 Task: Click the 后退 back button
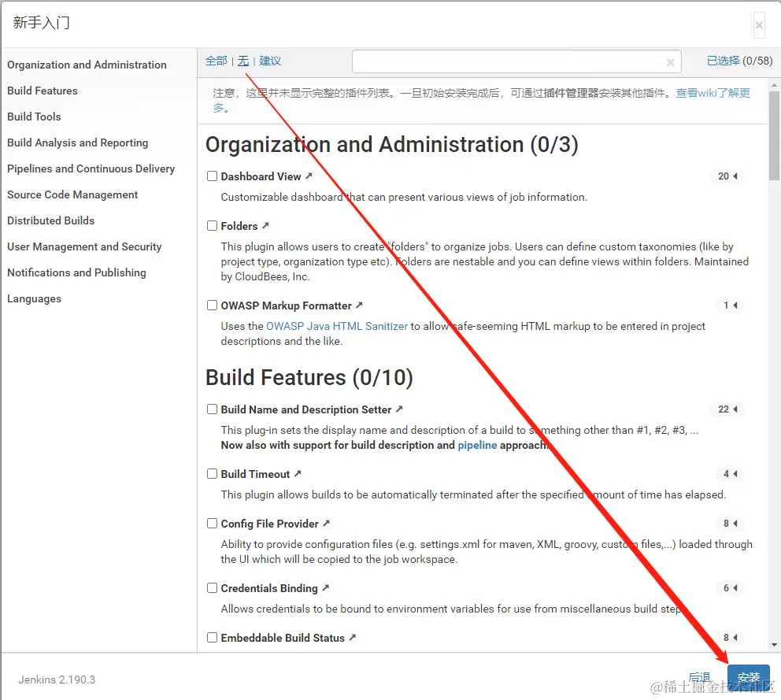pos(699,677)
